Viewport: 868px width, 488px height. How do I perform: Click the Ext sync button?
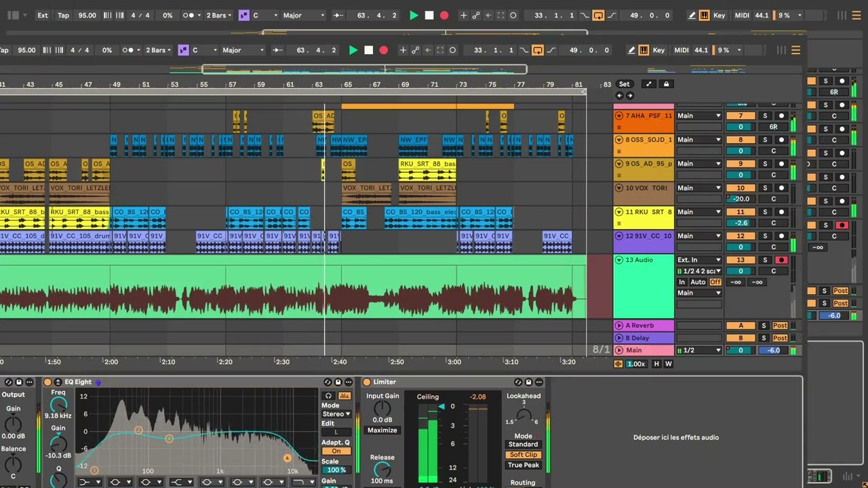pyautogui.click(x=43, y=15)
